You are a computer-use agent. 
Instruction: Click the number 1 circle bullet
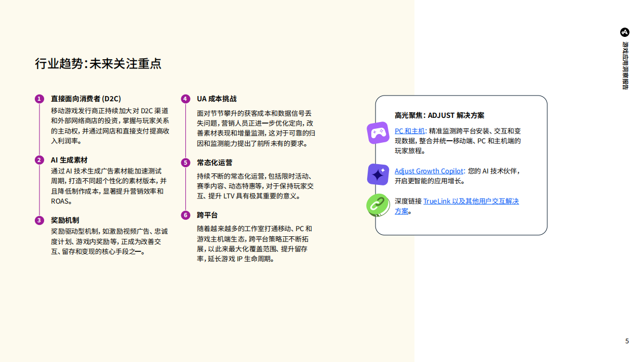click(x=39, y=99)
